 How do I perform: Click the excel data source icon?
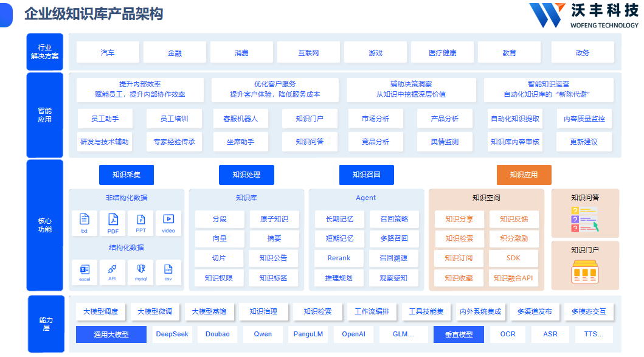[85, 269]
